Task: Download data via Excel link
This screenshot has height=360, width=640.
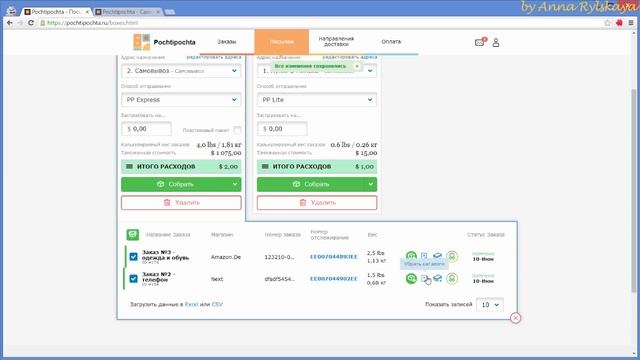Action: 191,304
